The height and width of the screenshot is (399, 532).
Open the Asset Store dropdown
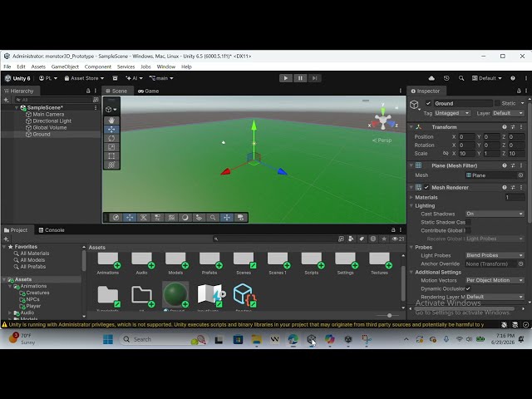(x=84, y=78)
